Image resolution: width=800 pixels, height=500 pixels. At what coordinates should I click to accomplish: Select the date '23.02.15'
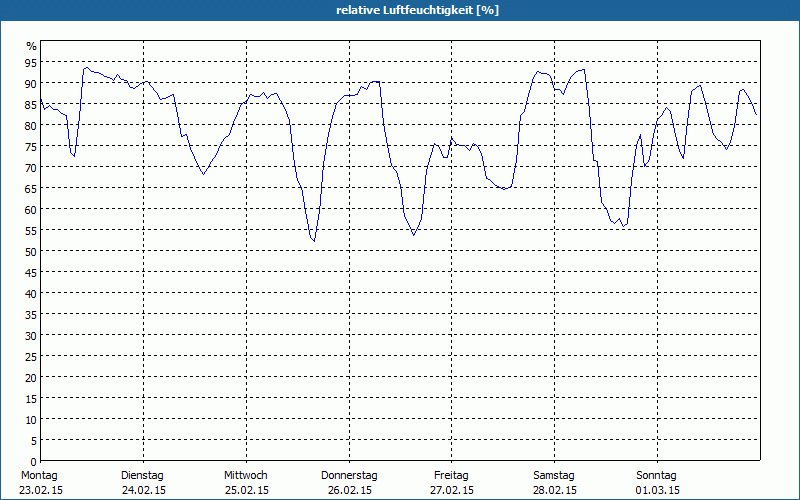click(41, 490)
